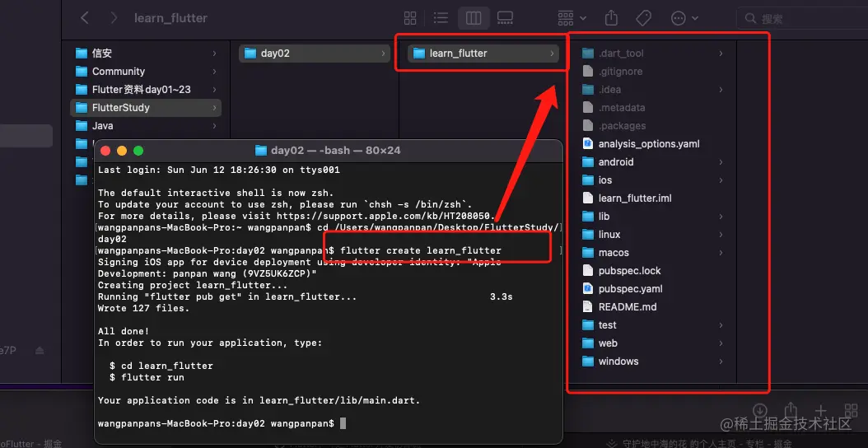Minimize the Terminal window with yellow button

pos(122,151)
